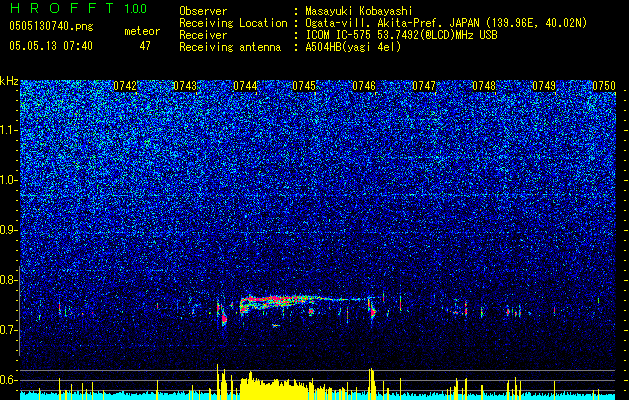Click the HROFFT 1.0.0 title text

point(78,8)
